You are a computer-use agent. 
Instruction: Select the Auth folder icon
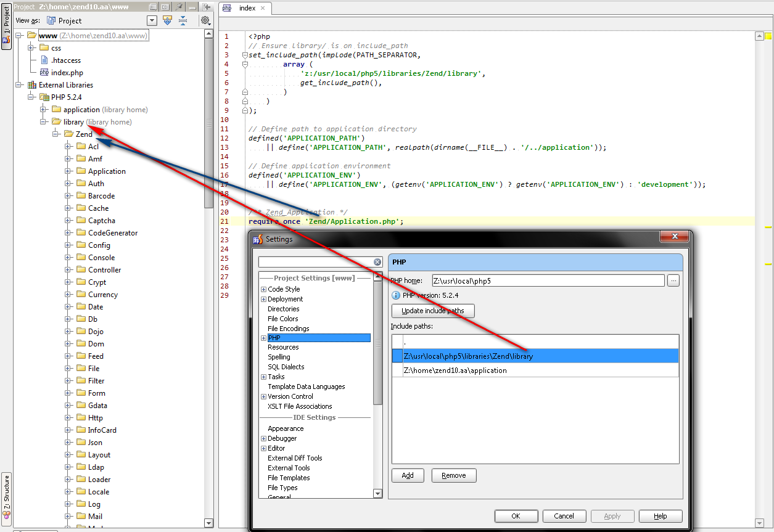point(81,184)
